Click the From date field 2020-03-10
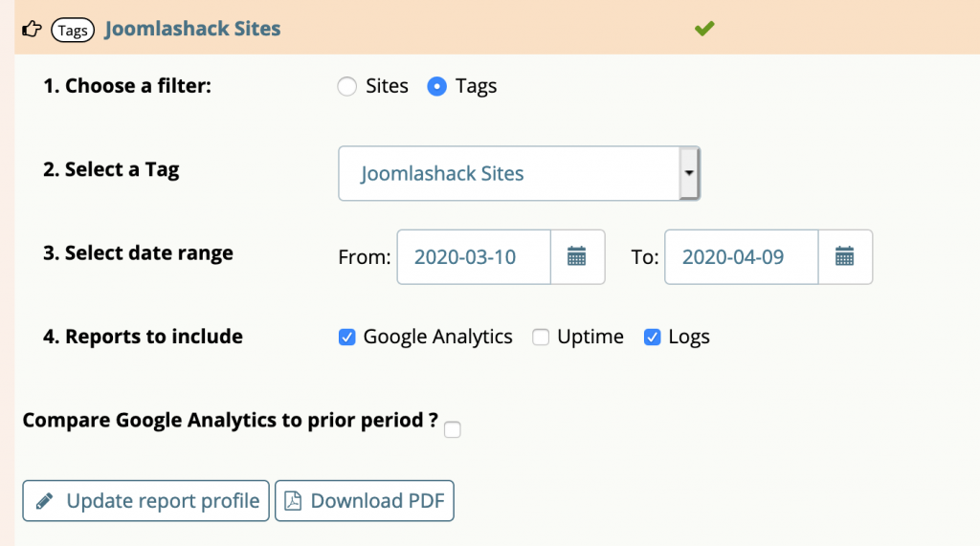This screenshot has height=546, width=980. tap(474, 257)
